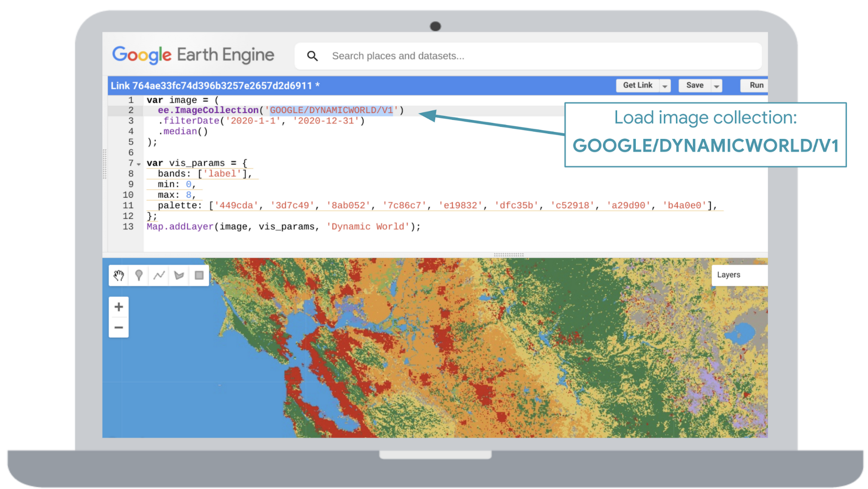Expand the Save dropdown arrow

(717, 86)
